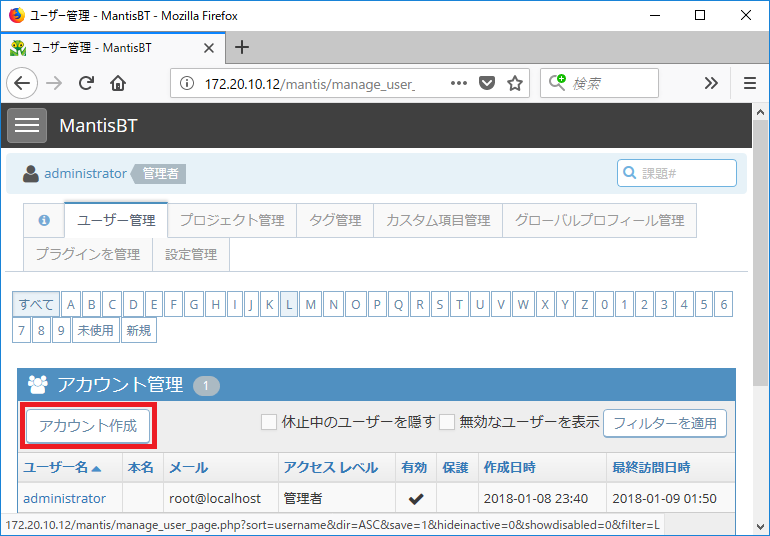Open site information icon in address bar
The image size is (770, 536).
pyautogui.click(x=186, y=83)
